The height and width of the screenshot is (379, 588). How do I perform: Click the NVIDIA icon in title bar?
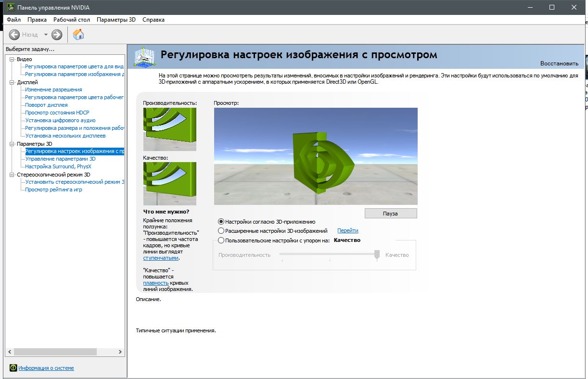11,7
